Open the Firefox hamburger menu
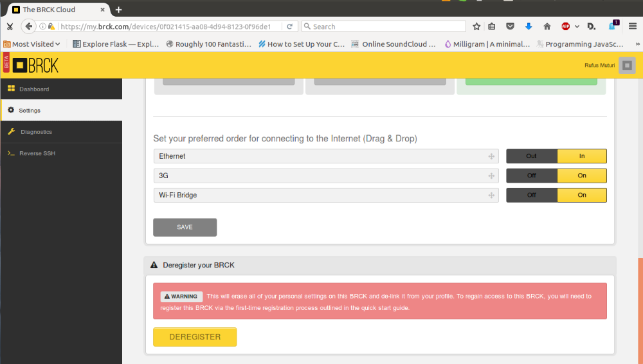The height and width of the screenshot is (364, 643). point(632,26)
